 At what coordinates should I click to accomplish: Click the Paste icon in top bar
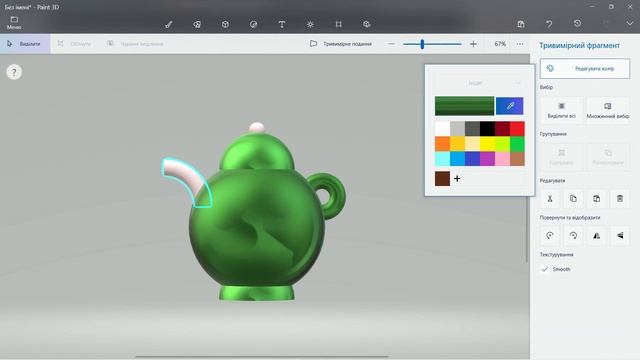[521, 24]
